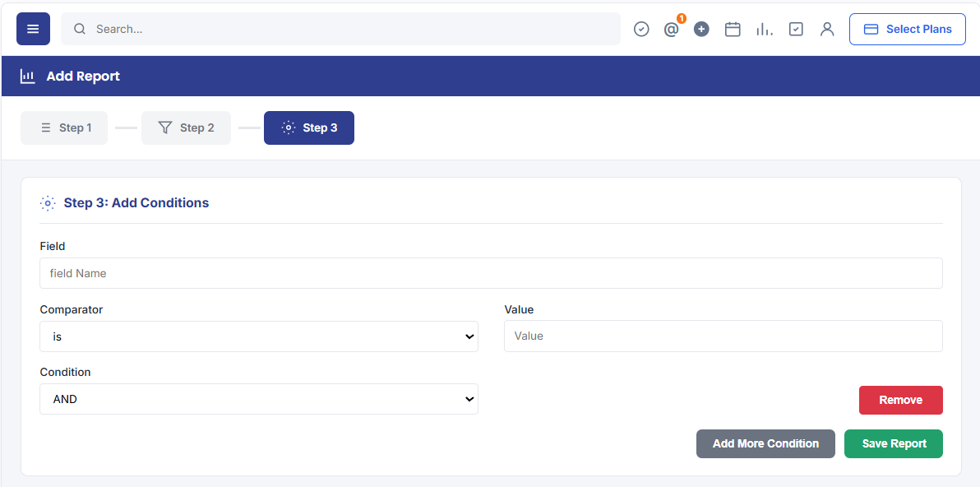Open the hamburger menu button
This screenshot has height=487, width=980.
33,29
